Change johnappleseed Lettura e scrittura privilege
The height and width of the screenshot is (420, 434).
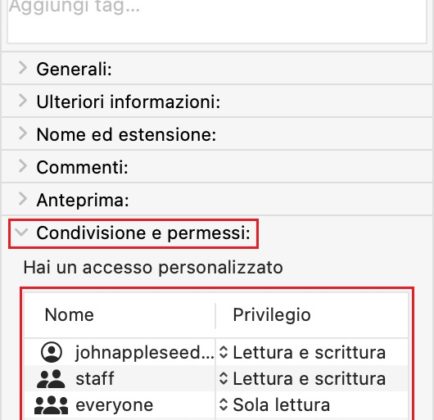click(309, 352)
